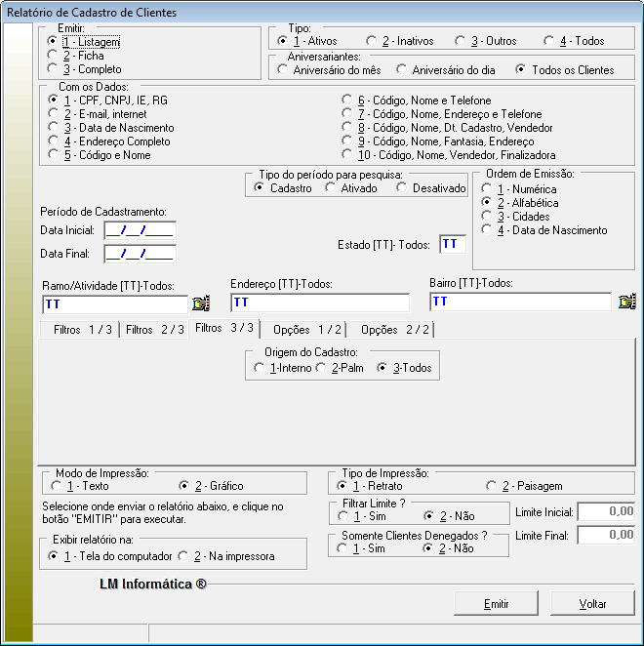Click the Endereço text field
The image size is (644, 646).
click(319, 303)
